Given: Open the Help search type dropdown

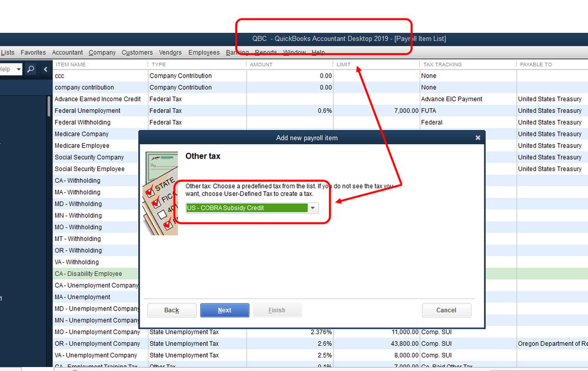Looking at the screenshot, I should [x=18, y=69].
